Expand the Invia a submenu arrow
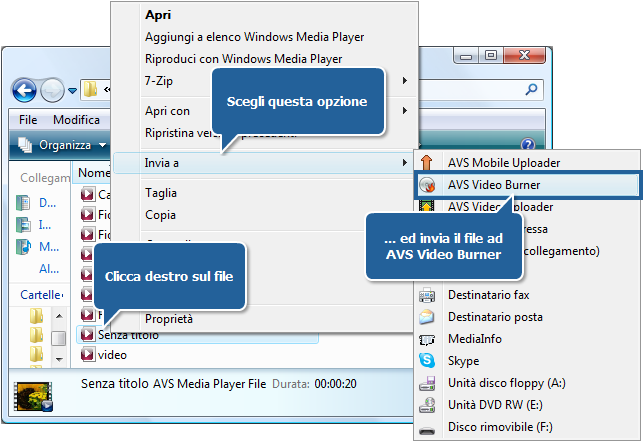Viewport: 644px width, 442px height. [405, 163]
